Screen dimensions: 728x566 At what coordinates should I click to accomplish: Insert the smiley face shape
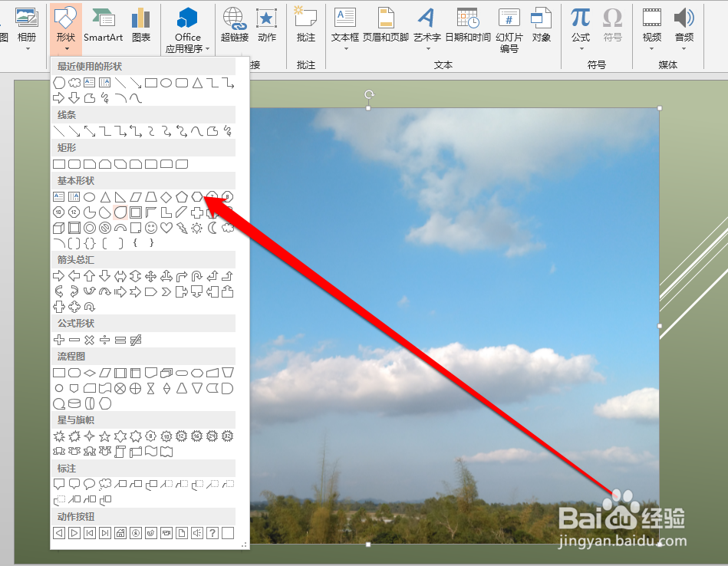[151, 228]
